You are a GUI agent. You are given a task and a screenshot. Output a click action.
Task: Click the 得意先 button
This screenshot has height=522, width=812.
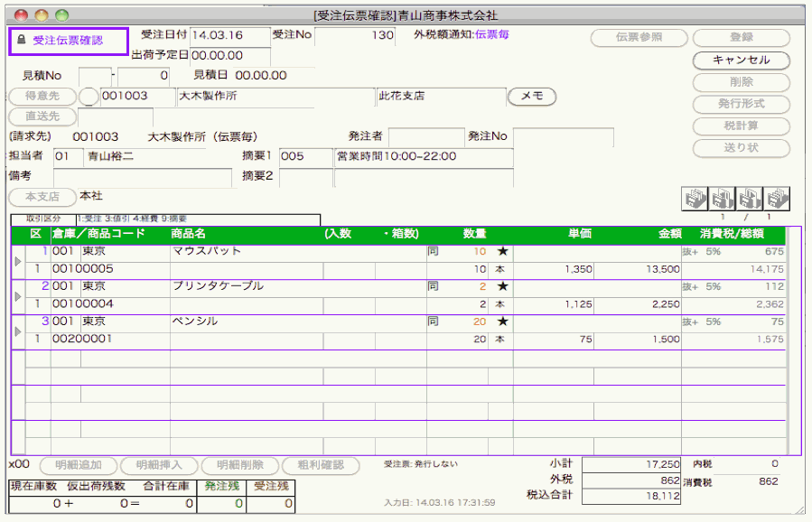(42, 97)
